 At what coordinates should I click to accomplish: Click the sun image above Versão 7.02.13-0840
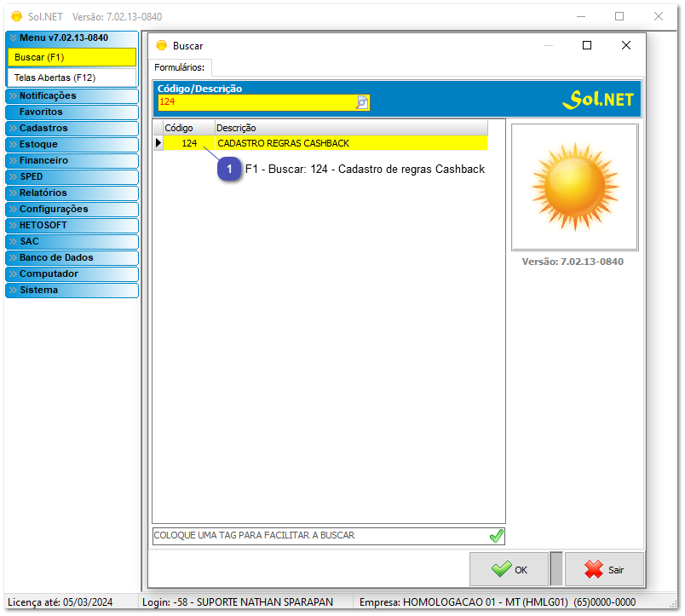tap(573, 187)
